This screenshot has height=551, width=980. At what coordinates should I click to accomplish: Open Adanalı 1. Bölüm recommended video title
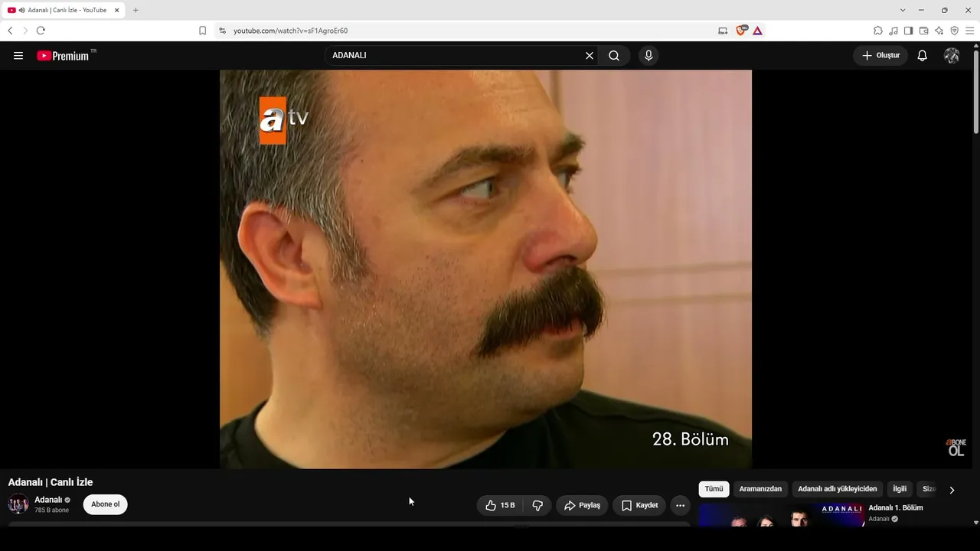click(x=896, y=508)
